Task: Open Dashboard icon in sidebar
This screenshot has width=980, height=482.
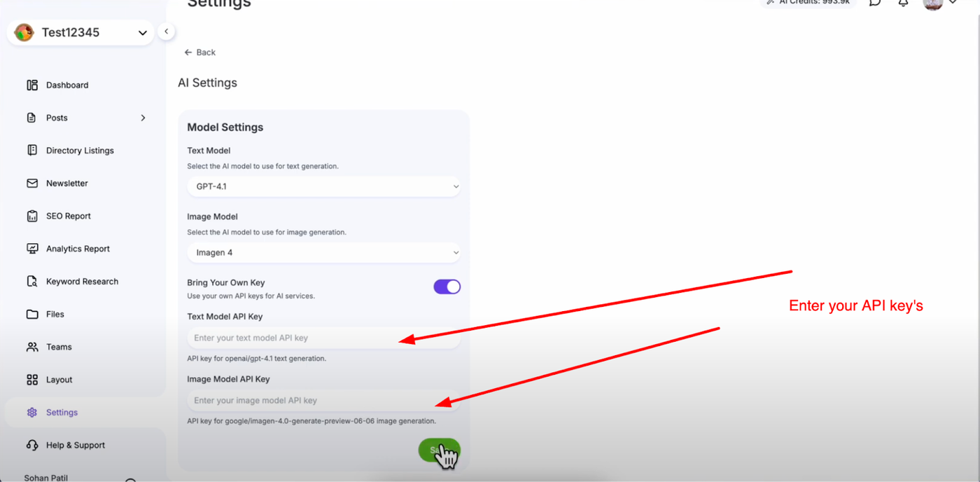Action: [x=32, y=85]
